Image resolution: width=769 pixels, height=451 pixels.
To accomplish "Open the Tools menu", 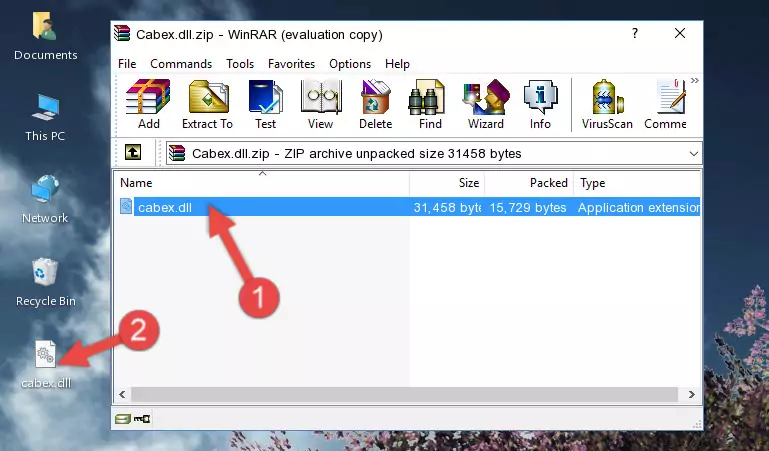I will click(240, 64).
